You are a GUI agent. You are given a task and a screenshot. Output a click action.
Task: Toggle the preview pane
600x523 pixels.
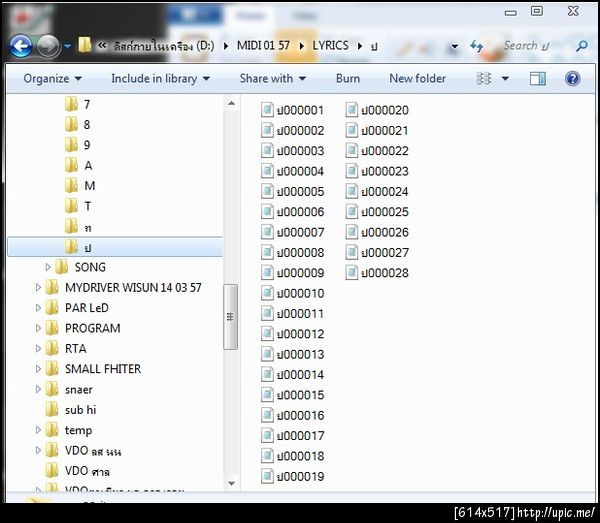click(538, 79)
